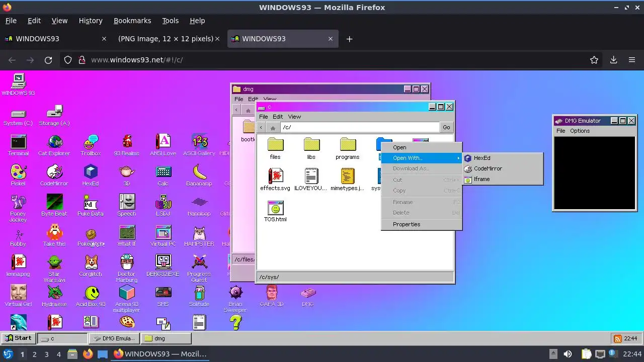Switch to dmg folder taskbar button
Image resolution: width=644 pixels, height=362 pixels.
point(166,338)
